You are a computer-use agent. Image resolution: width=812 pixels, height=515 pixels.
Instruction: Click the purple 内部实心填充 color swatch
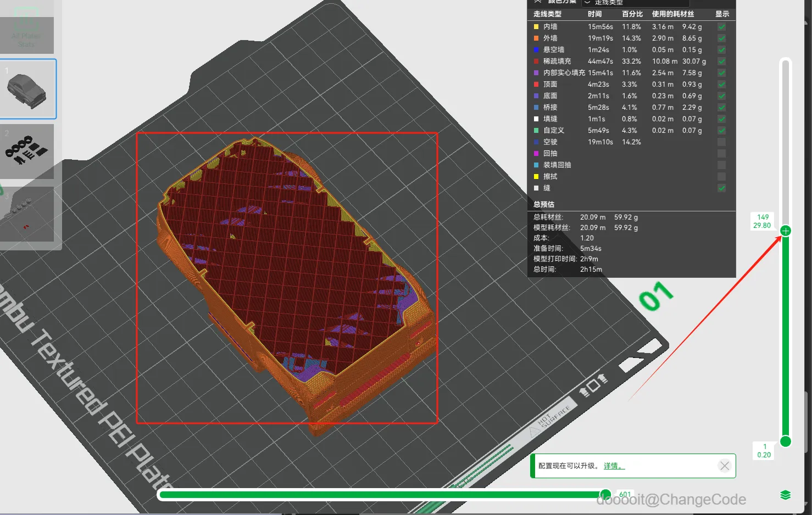click(x=536, y=72)
